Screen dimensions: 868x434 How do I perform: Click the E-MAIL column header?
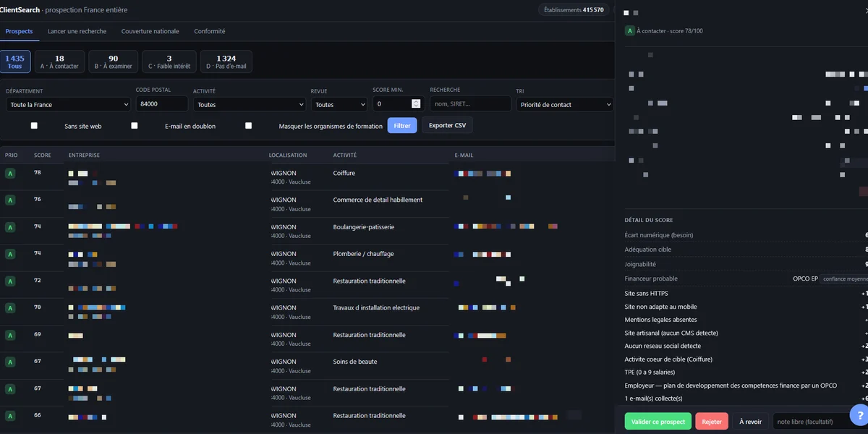coord(464,156)
